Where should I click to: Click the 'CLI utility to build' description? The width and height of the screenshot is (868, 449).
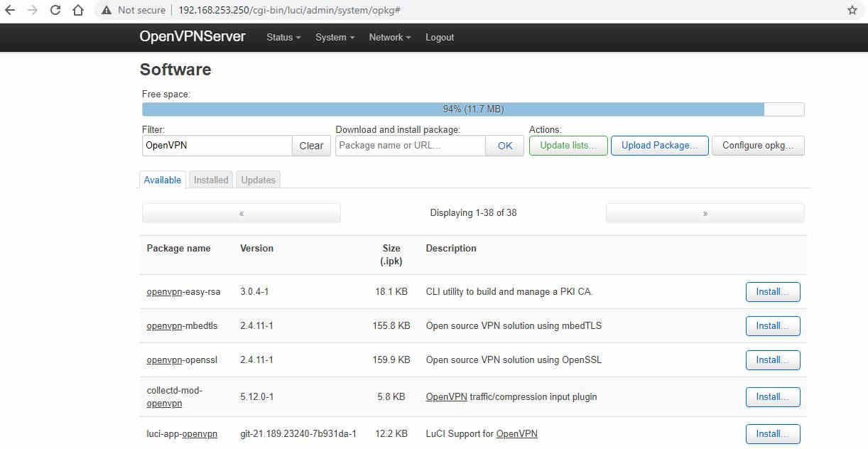click(509, 292)
